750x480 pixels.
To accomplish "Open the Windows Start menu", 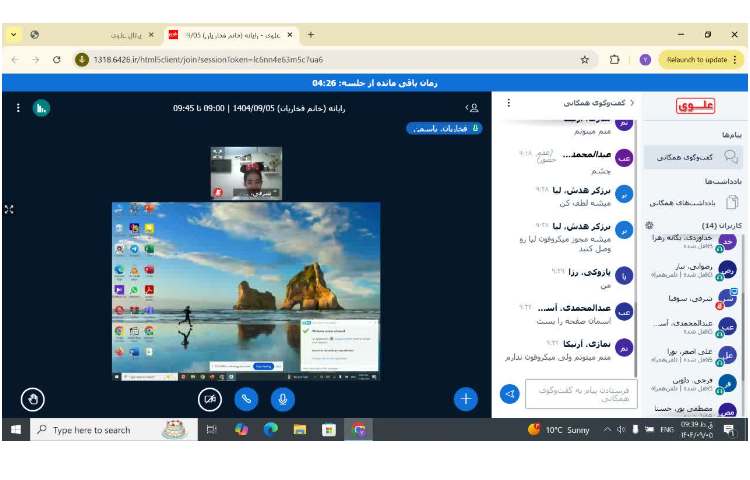I will (16, 430).
